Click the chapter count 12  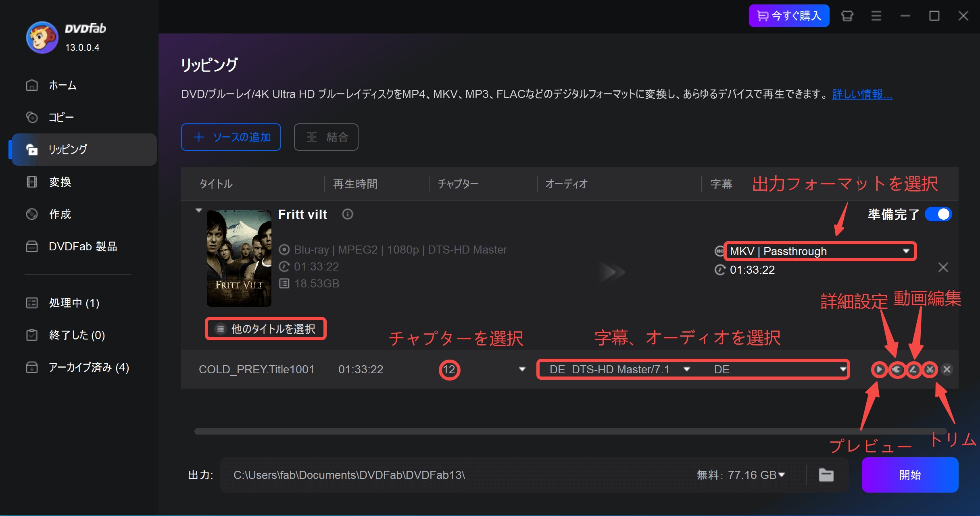pos(449,369)
